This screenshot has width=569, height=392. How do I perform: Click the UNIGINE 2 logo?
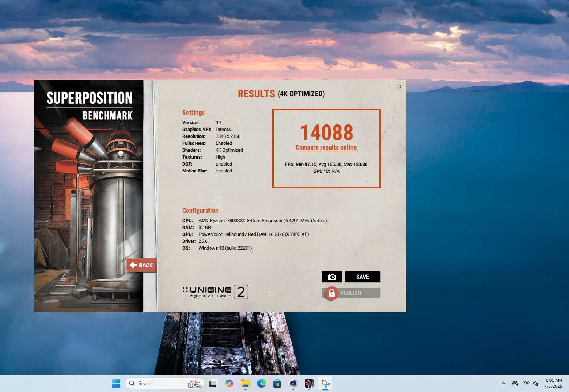[215, 292]
